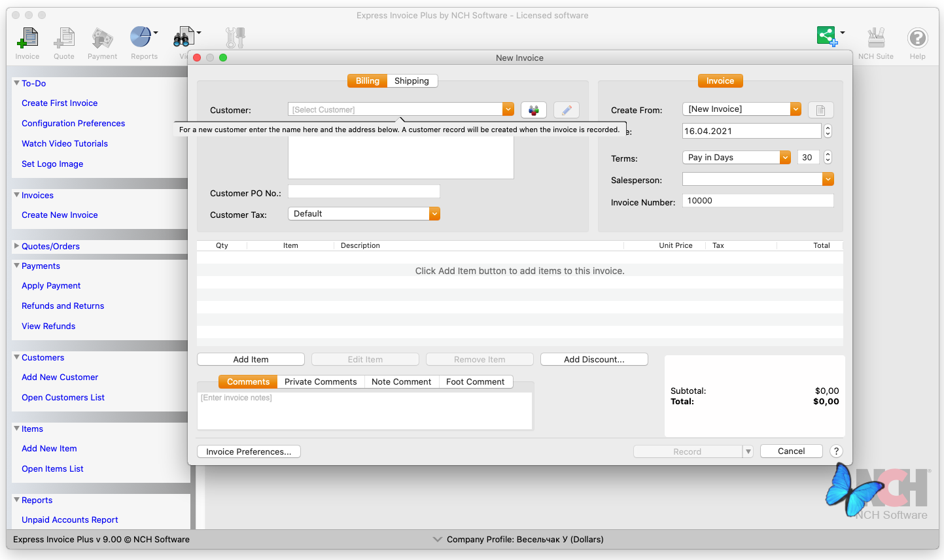Click the Add Item button

[x=251, y=359]
